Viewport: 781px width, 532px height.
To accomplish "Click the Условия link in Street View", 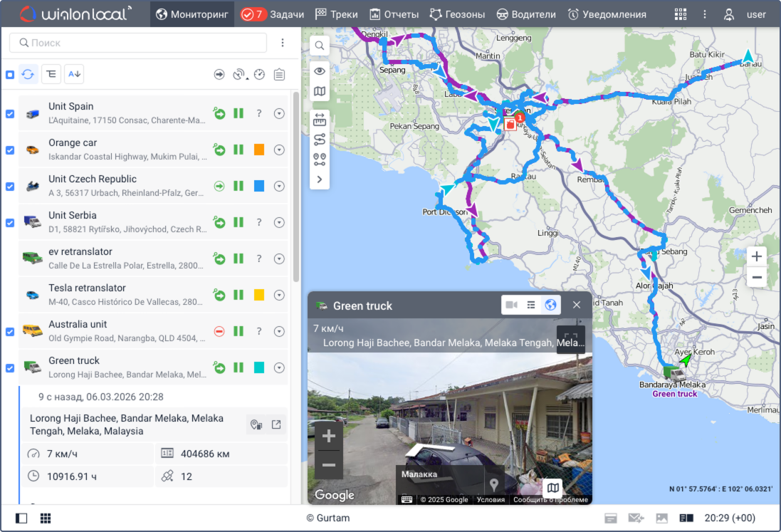I will point(491,499).
